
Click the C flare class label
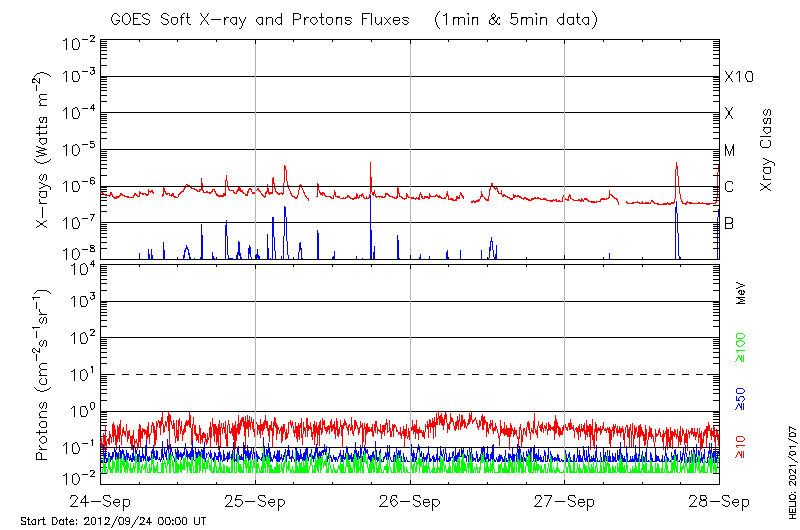pyautogui.click(x=729, y=187)
